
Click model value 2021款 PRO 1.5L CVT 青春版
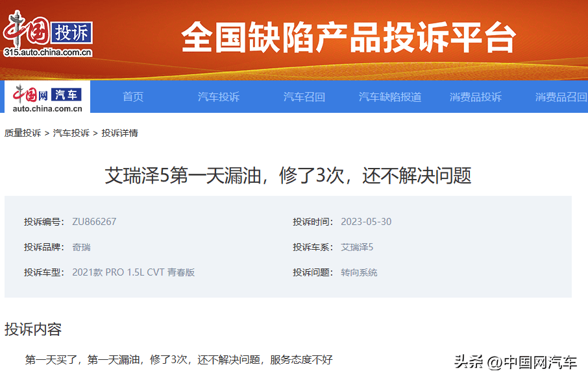[x=133, y=272]
